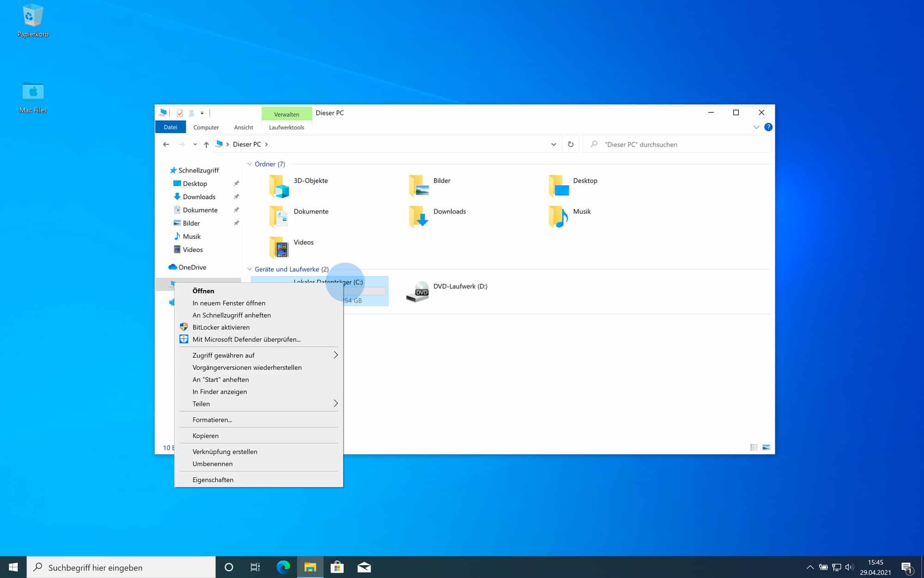Screen dimensions: 924x578
Task: Choose Mit Microsoft Defender überprüfen
Action: tap(259, 339)
